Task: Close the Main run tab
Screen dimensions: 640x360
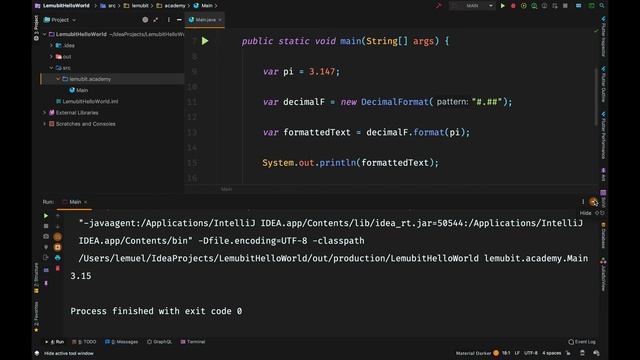Action: [86, 202]
